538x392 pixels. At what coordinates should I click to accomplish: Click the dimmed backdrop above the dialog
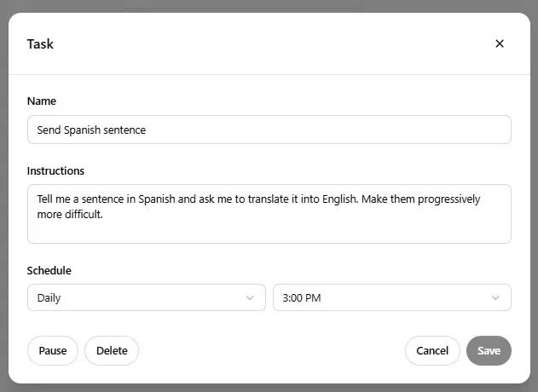(256, 5)
